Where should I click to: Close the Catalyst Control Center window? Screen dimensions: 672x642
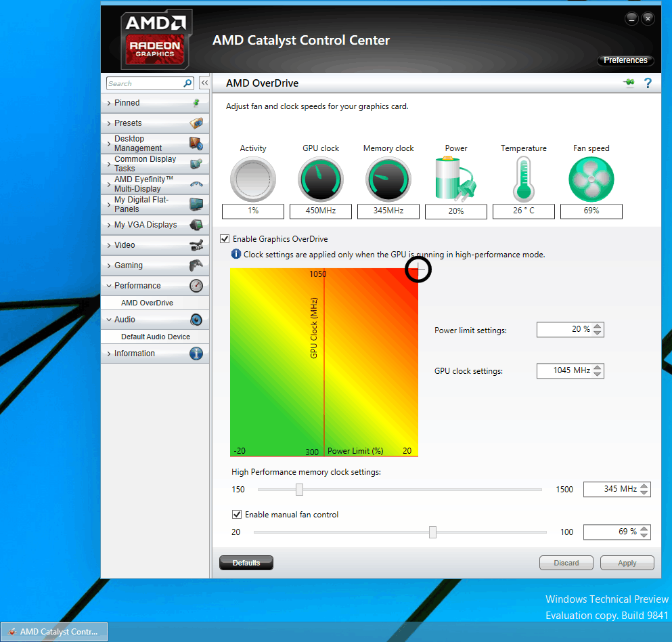click(x=648, y=19)
